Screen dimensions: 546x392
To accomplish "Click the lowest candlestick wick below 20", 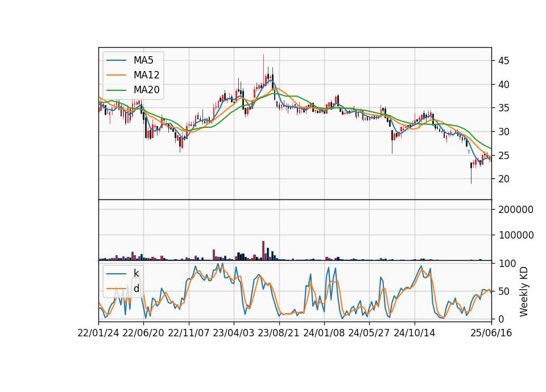I will coord(471,176).
